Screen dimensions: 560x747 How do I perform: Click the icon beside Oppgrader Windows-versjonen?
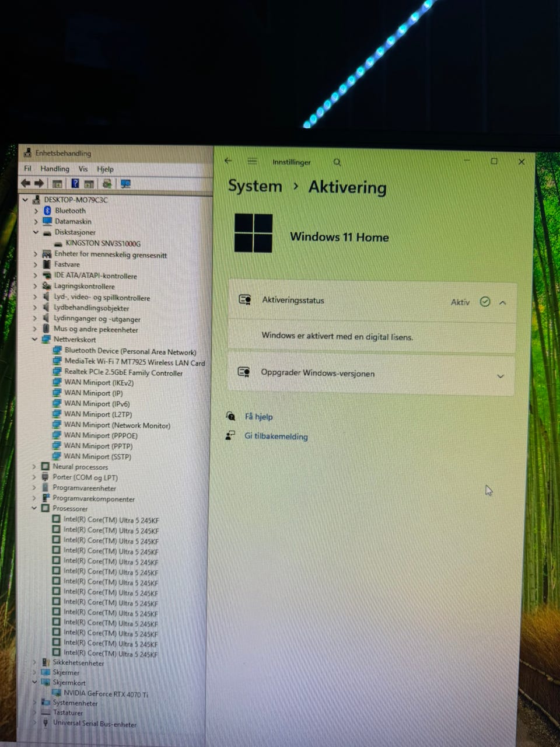coord(244,372)
